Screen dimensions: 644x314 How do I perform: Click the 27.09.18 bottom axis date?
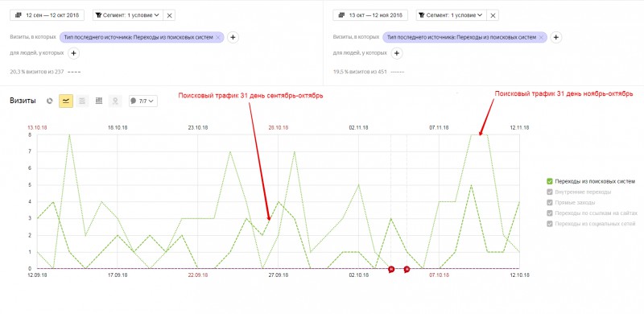pyautogui.click(x=278, y=275)
